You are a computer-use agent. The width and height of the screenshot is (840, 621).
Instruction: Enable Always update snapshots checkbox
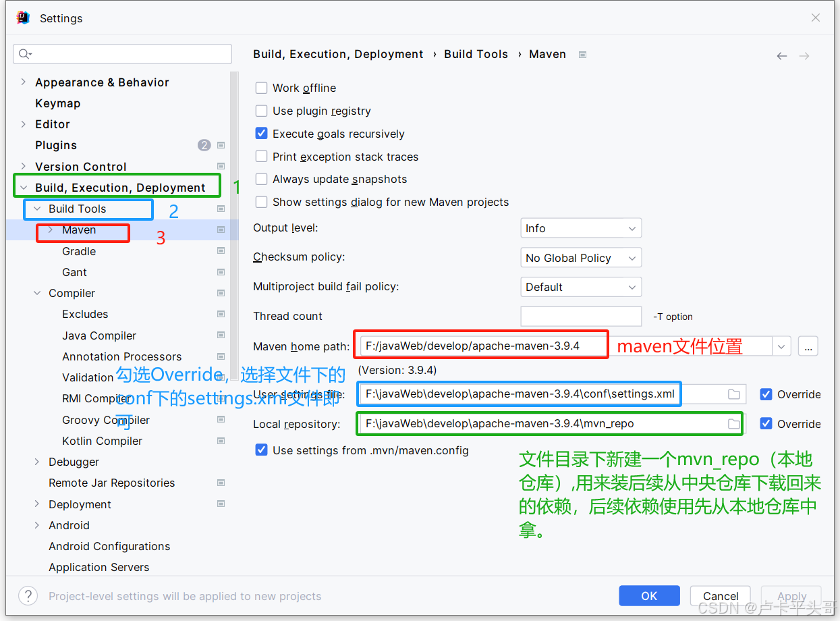[262, 179]
